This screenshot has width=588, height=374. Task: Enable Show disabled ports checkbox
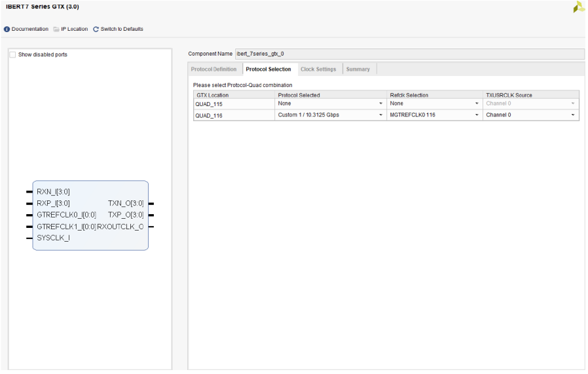12,55
